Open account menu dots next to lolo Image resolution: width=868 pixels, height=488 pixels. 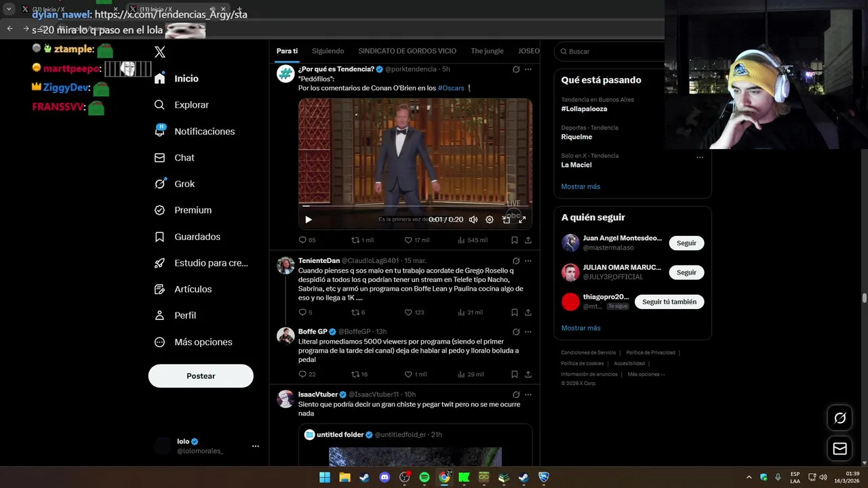[256, 446]
